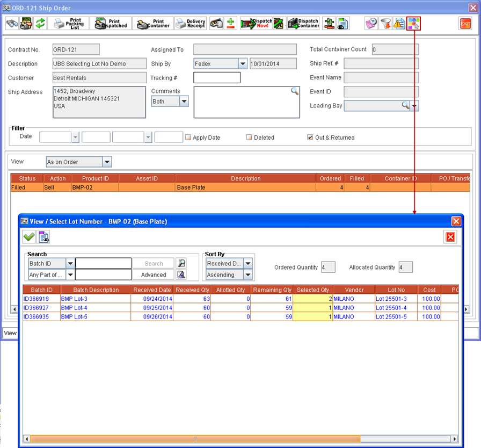The height and width of the screenshot is (448, 481).
Task: Click the green checkmark confirm icon
Action: click(x=30, y=236)
